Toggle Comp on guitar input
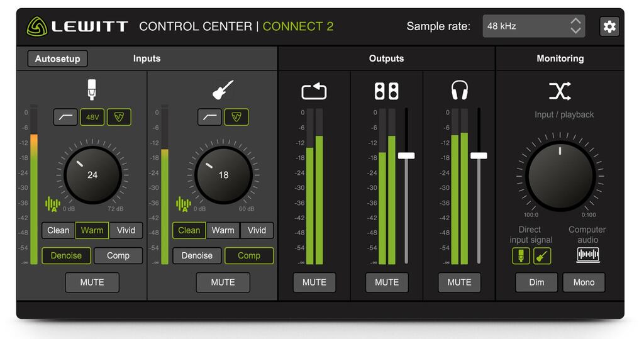Screen dimensions: 644x339 tap(249, 255)
